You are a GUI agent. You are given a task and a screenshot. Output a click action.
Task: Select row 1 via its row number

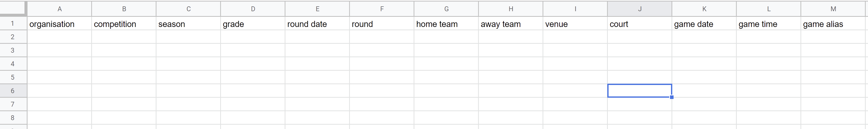(x=13, y=24)
